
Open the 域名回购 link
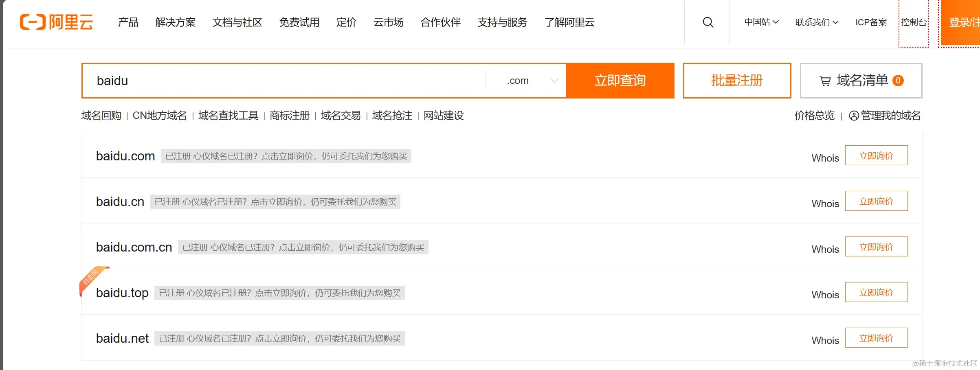tap(101, 116)
